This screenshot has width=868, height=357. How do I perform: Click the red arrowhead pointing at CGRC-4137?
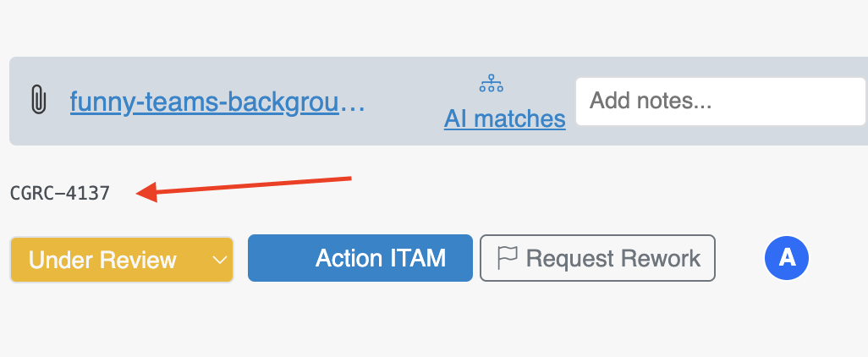(147, 193)
